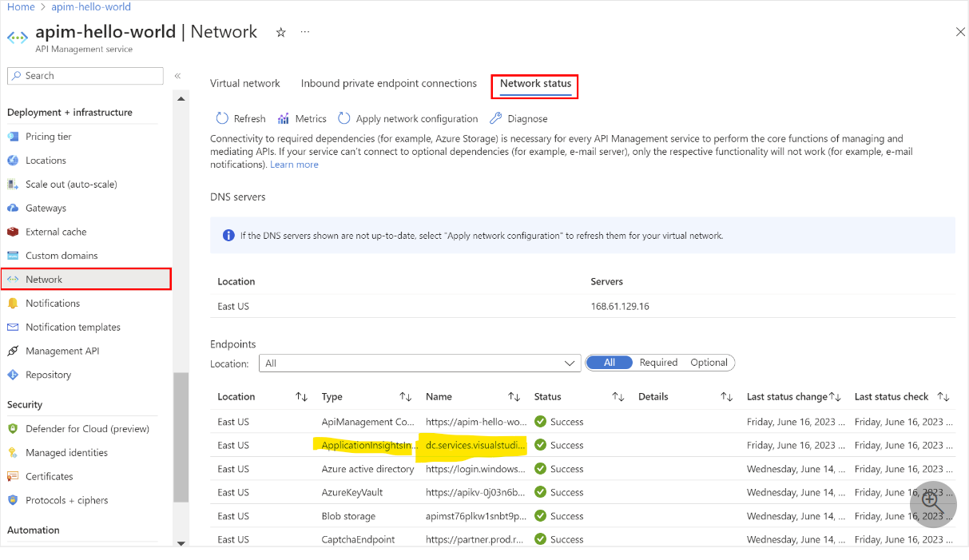The height and width of the screenshot is (560, 969).
Task: Click Apply network configuration button
Action: point(408,118)
